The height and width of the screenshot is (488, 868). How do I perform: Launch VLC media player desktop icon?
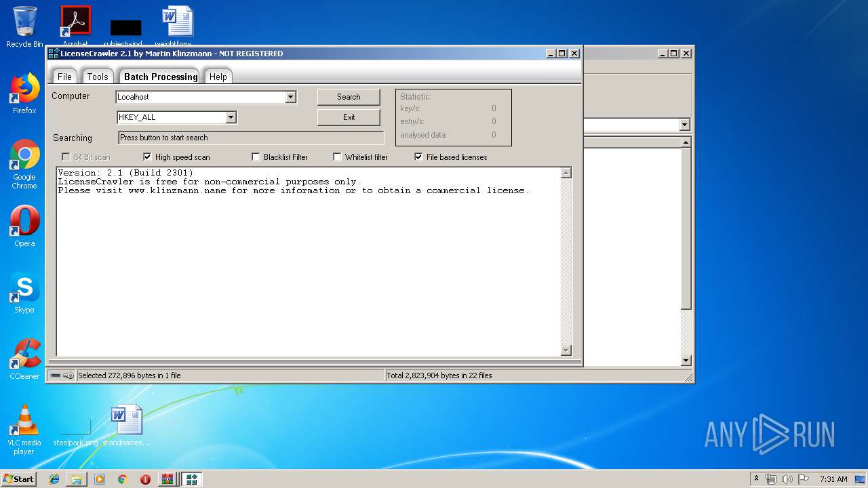click(24, 430)
